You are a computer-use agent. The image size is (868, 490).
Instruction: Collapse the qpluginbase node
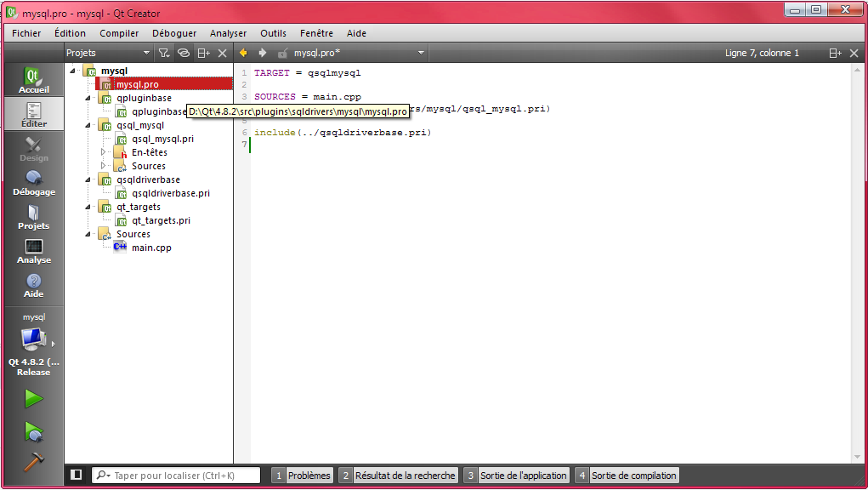pyautogui.click(x=88, y=98)
